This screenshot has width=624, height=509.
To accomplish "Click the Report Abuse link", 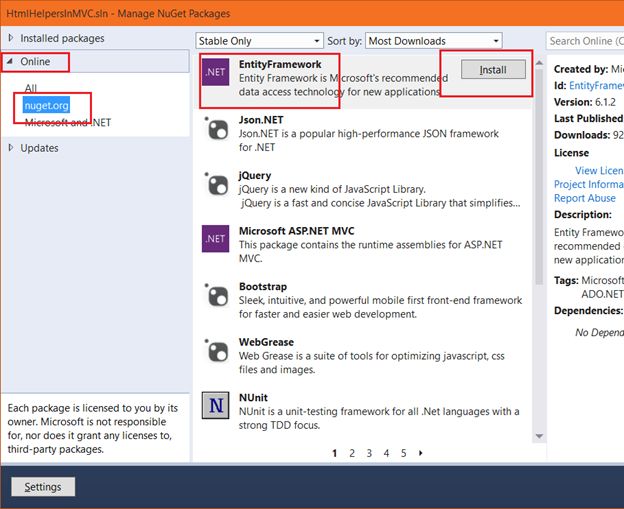I will point(585,198).
